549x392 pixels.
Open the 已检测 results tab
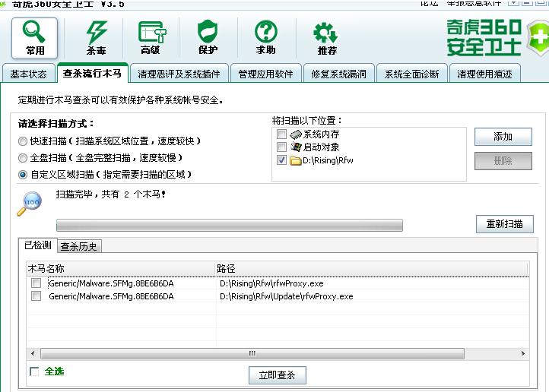37,245
